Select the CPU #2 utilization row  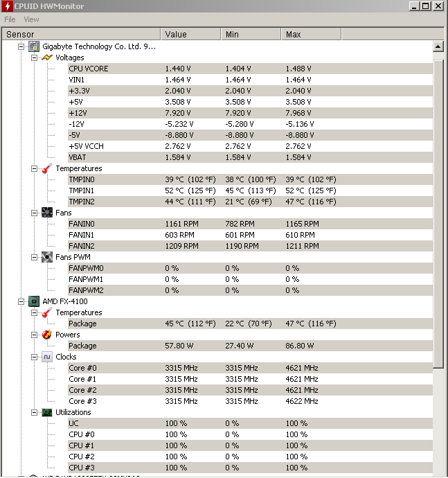pyautogui.click(x=250, y=457)
